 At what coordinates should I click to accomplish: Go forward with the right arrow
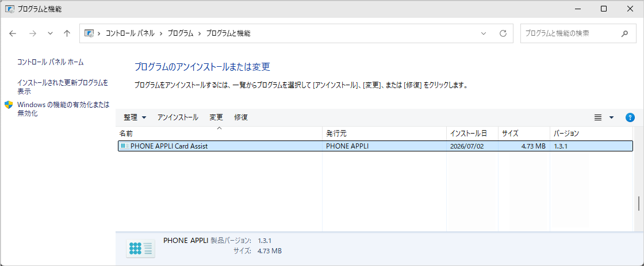click(x=32, y=34)
